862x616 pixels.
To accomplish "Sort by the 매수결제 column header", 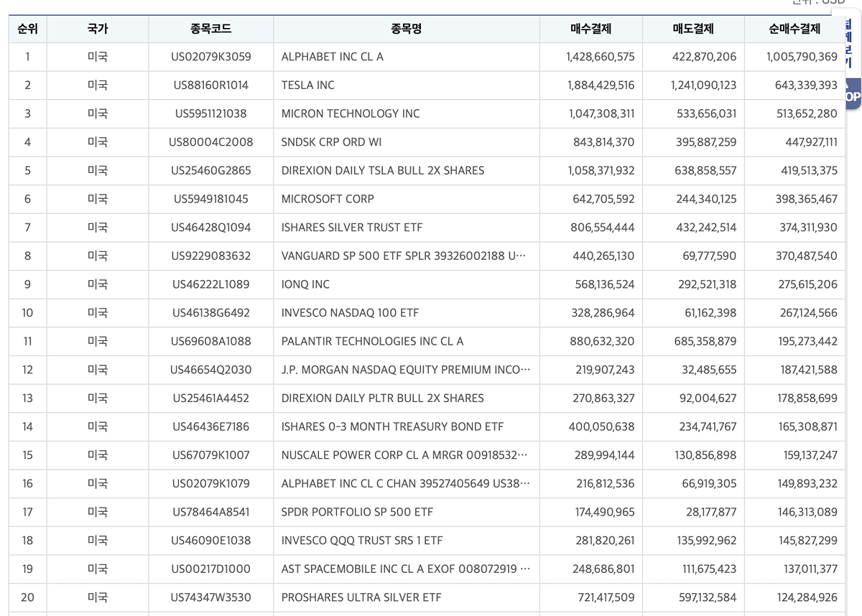I will [590, 29].
